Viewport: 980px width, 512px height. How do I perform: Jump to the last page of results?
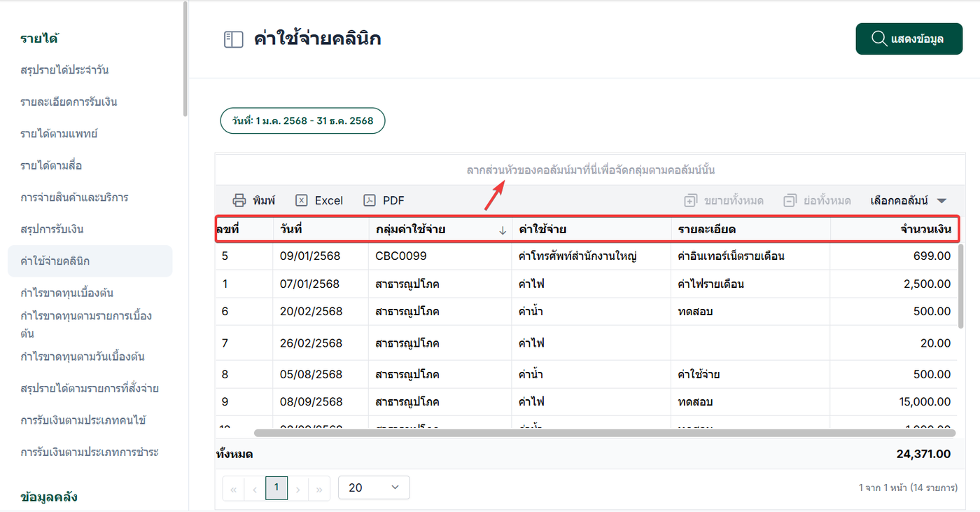coord(319,488)
